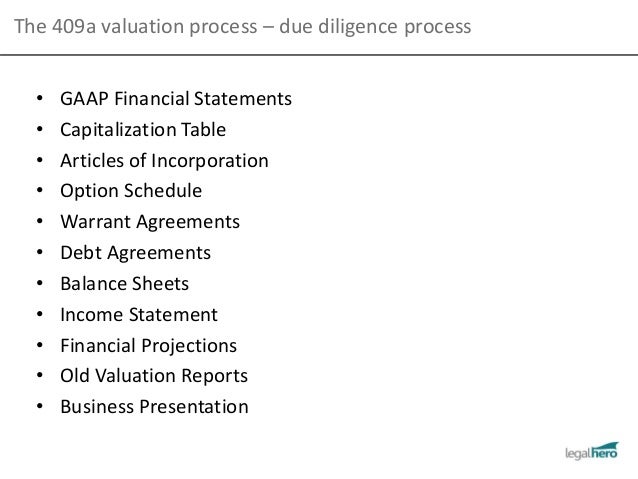Select the slide title about 409a valuation
Image resolution: width=638 pixels, height=479 pixels.
[x=243, y=26]
